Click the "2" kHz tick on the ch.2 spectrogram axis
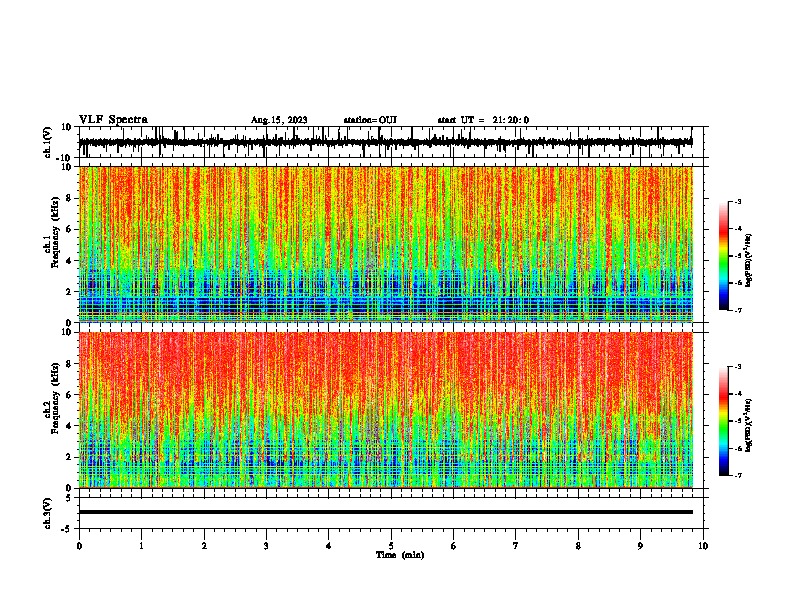The width and height of the screenshot is (792, 612). pos(69,457)
